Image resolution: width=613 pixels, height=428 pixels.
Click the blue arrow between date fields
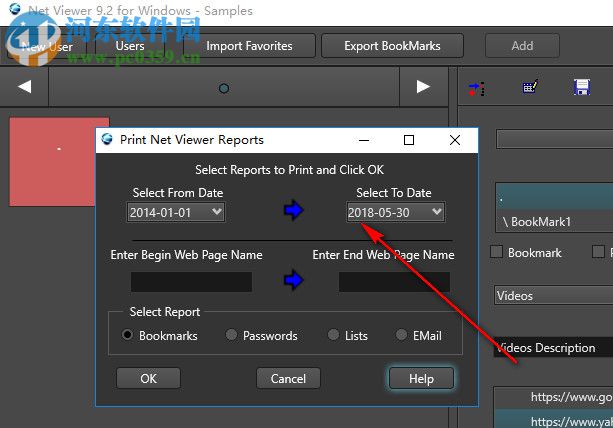point(294,210)
